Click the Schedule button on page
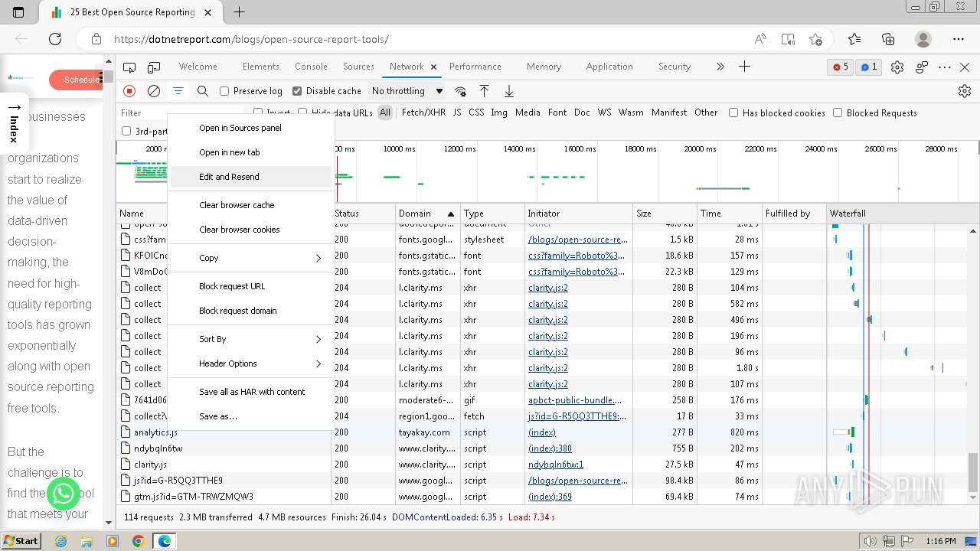Viewport: 980px width, 551px height. [x=75, y=80]
